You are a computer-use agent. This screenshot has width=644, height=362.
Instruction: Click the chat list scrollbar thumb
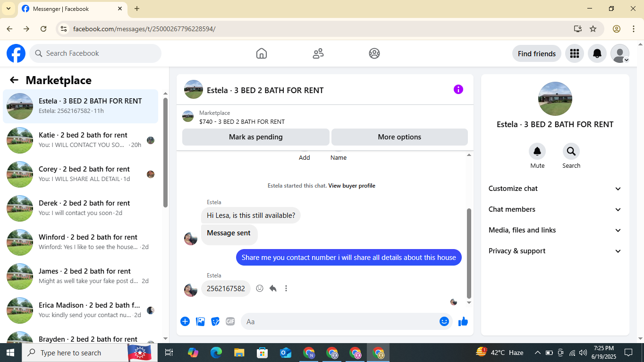[165, 152]
